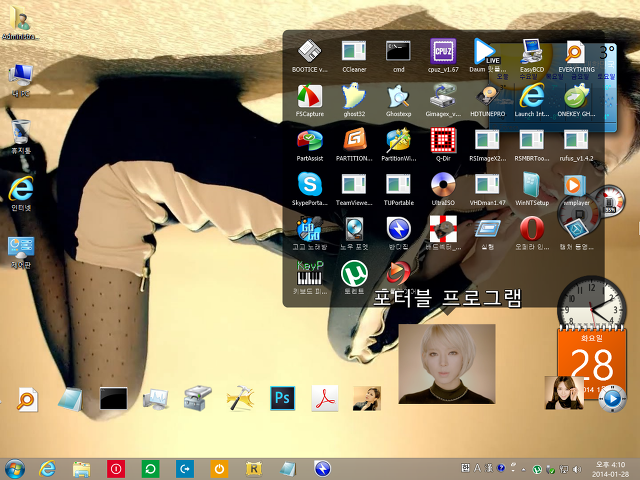The height and width of the screenshot is (480, 640).
Task: Launch Ghostexp ghost explorer icon
Action: [x=398, y=96]
